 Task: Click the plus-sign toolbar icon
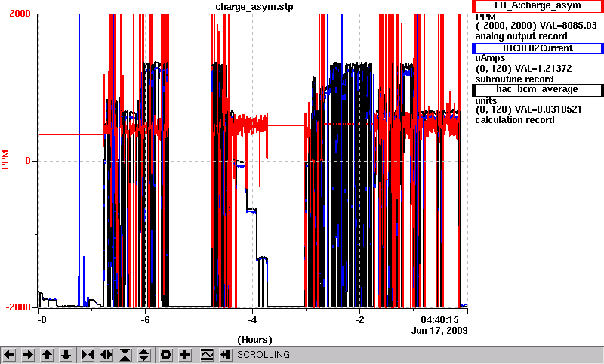click(185, 355)
